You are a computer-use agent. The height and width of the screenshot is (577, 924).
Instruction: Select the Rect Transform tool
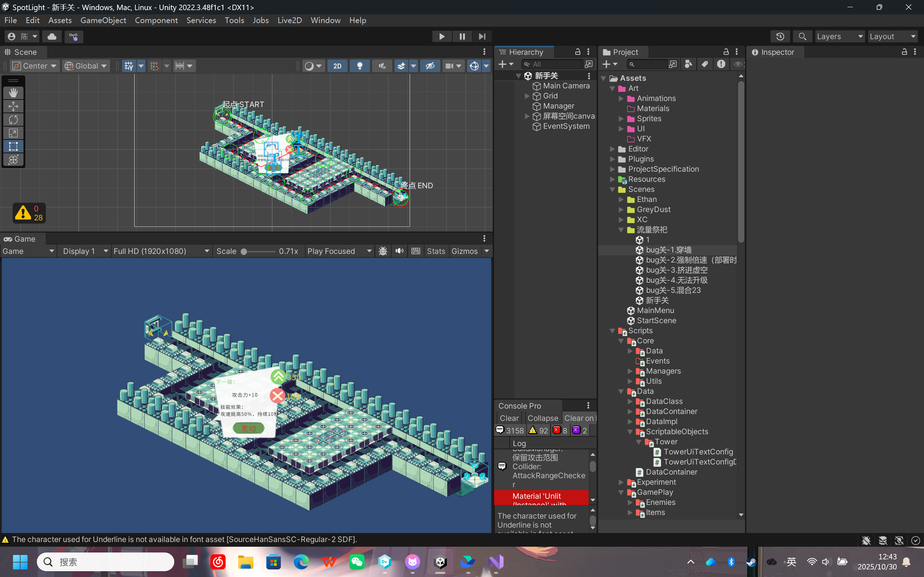pos(13,146)
